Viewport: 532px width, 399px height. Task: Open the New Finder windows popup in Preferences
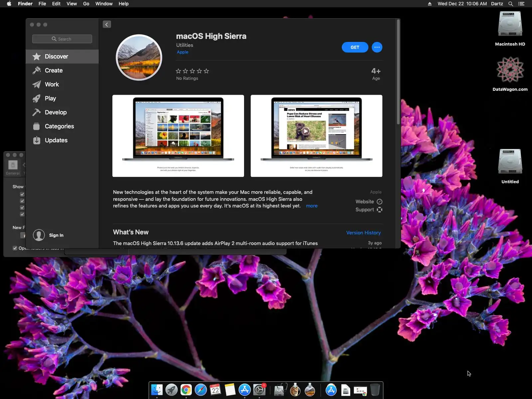point(23,235)
